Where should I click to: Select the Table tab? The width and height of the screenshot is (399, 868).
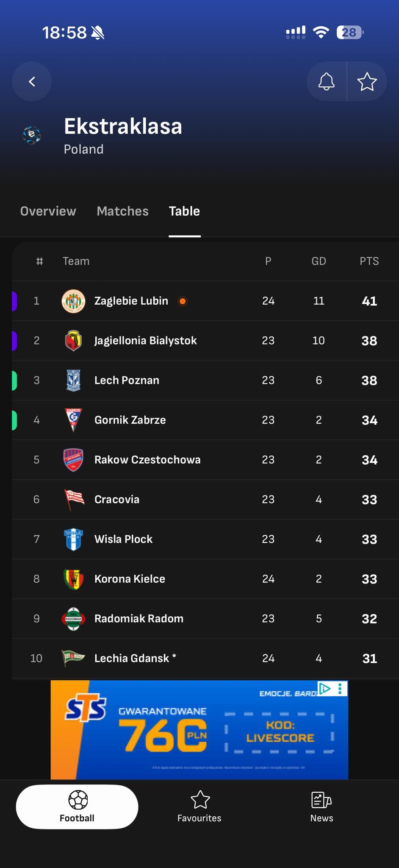click(x=184, y=211)
